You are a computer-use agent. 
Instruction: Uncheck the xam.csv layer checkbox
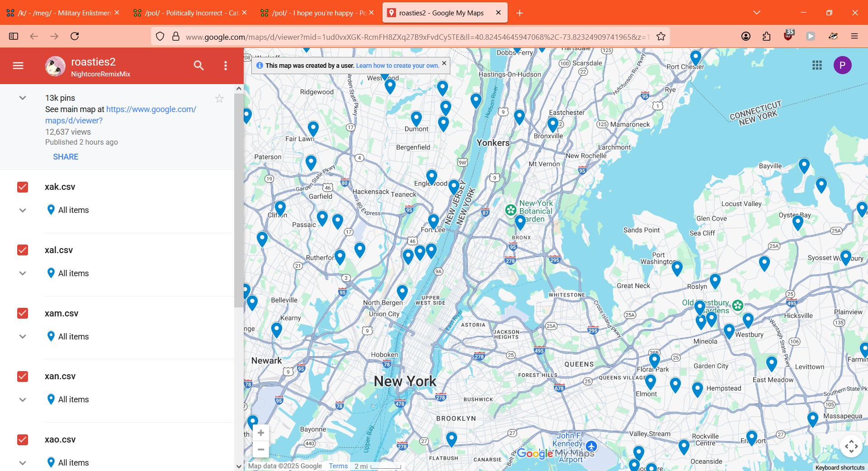23,313
